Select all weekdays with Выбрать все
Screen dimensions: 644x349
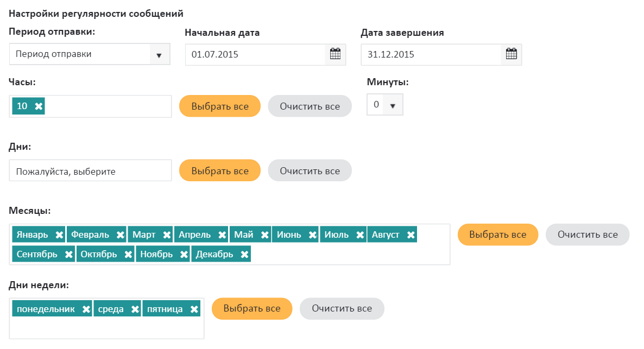252,309
